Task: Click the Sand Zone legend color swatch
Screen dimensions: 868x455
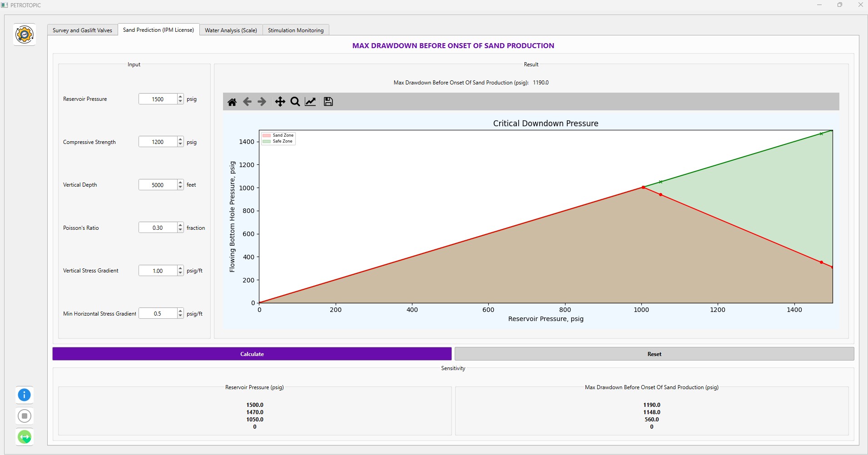Action: pos(267,135)
